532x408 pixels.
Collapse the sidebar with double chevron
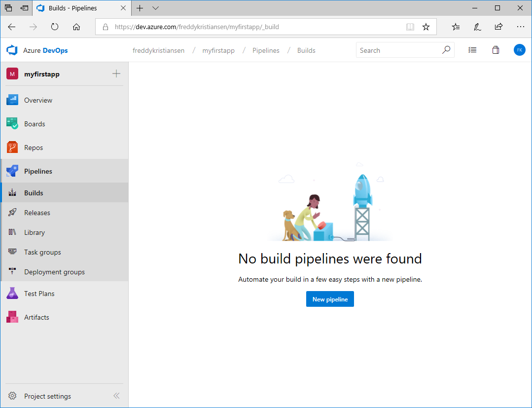(116, 396)
